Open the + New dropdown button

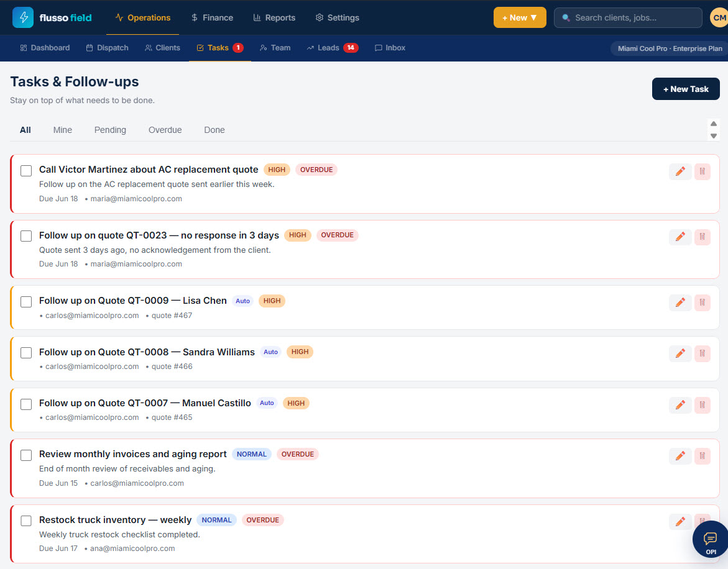pyautogui.click(x=520, y=17)
